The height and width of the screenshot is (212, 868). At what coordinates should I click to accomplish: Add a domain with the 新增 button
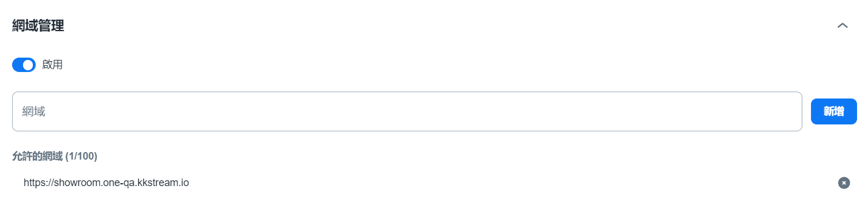click(833, 111)
